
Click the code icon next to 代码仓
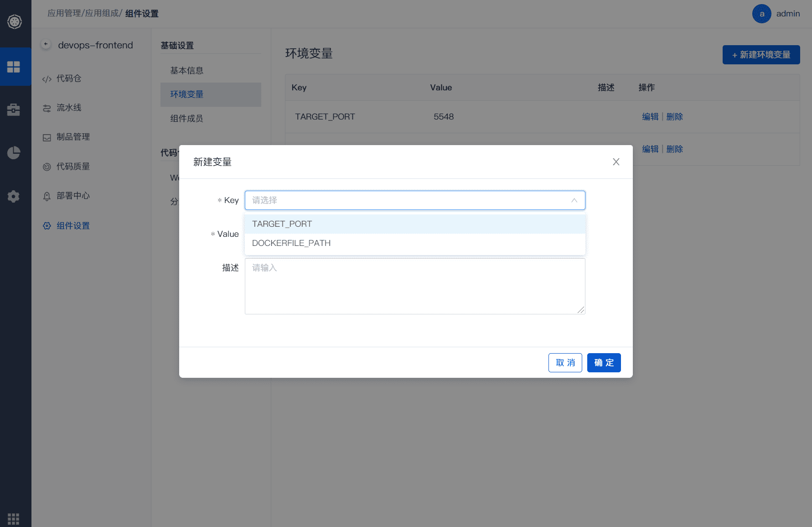[x=47, y=79]
